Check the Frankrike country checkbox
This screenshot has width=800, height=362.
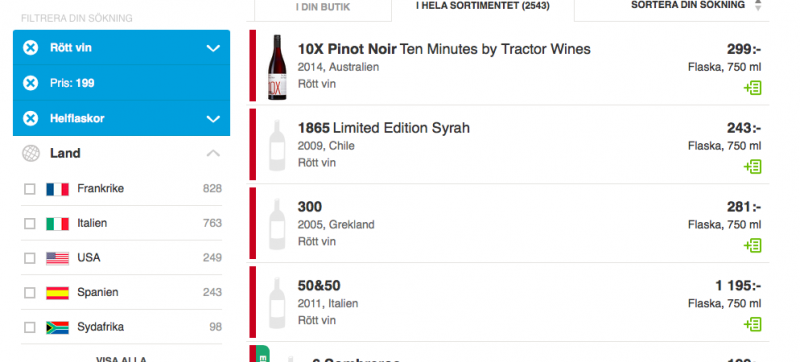click(x=30, y=189)
